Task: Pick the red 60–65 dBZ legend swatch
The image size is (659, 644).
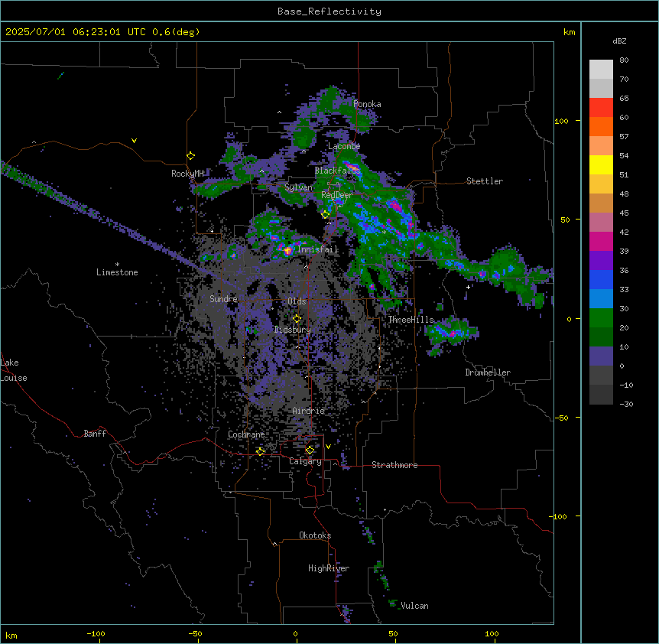Action: 601,108
